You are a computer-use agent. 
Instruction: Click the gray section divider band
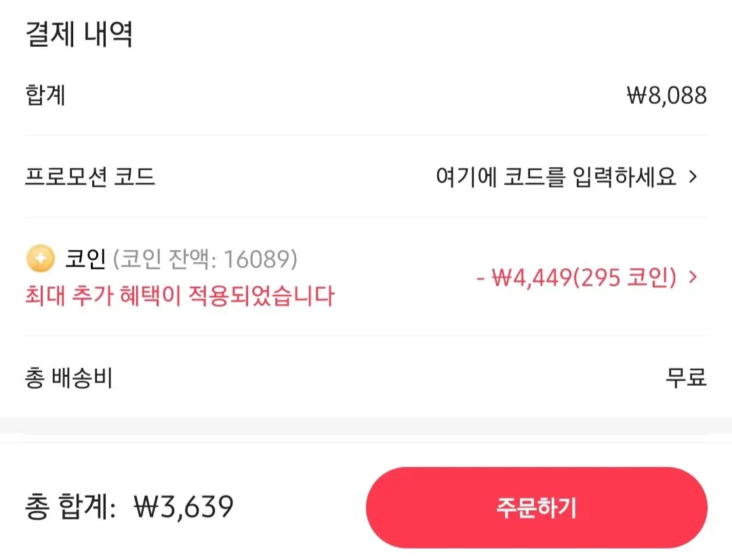point(366,426)
